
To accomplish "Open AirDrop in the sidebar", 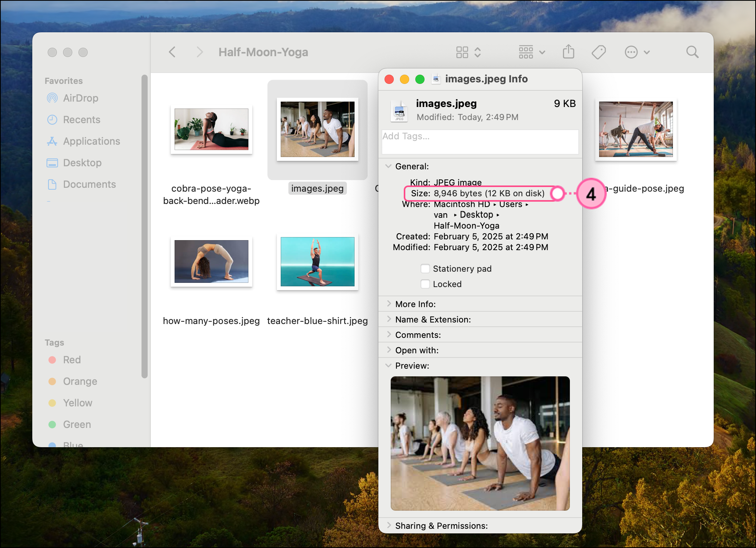I will coord(72,98).
